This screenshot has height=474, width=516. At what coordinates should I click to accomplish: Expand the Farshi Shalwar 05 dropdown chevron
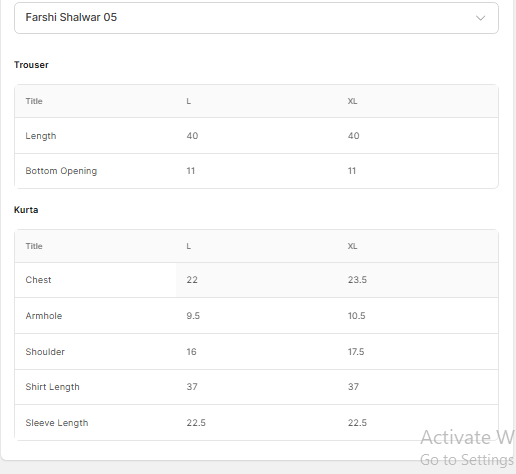[480, 18]
